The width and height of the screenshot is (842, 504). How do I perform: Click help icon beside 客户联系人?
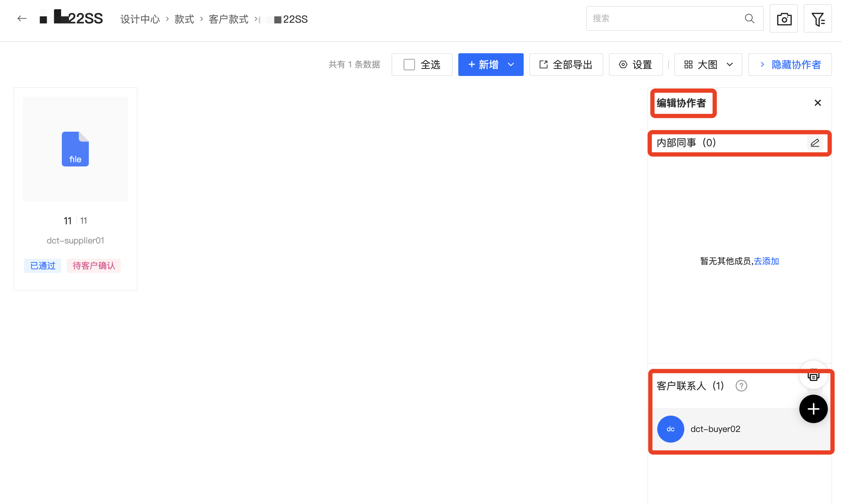[x=741, y=385]
